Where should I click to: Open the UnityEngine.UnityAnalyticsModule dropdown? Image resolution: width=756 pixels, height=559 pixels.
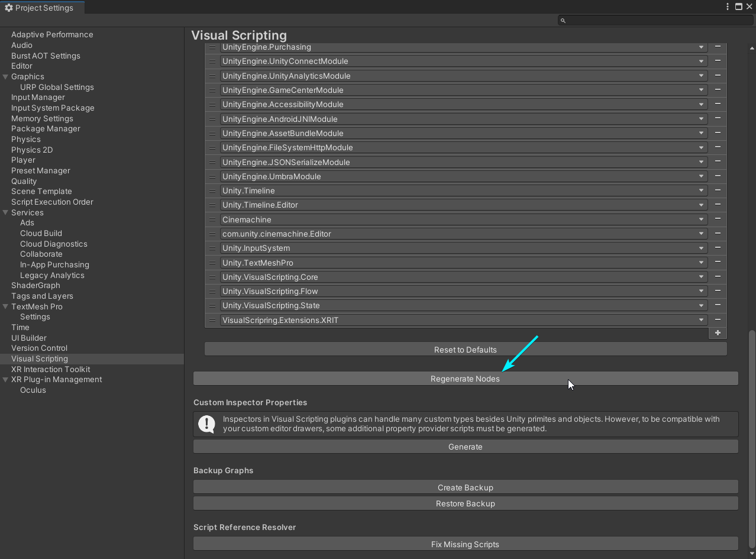coord(464,76)
